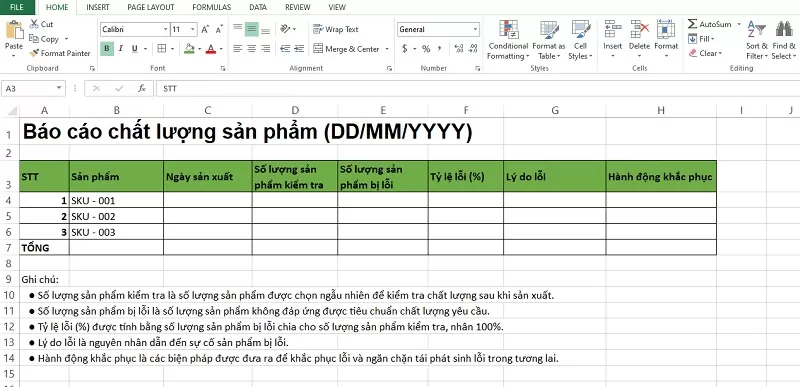This screenshot has height=387, width=800.
Task: Toggle Italic formatting
Action: pyautogui.click(x=120, y=49)
